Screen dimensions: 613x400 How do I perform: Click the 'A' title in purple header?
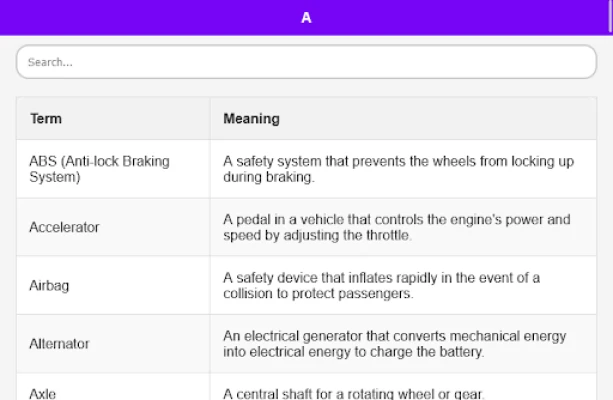pyautogui.click(x=306, y=18)
